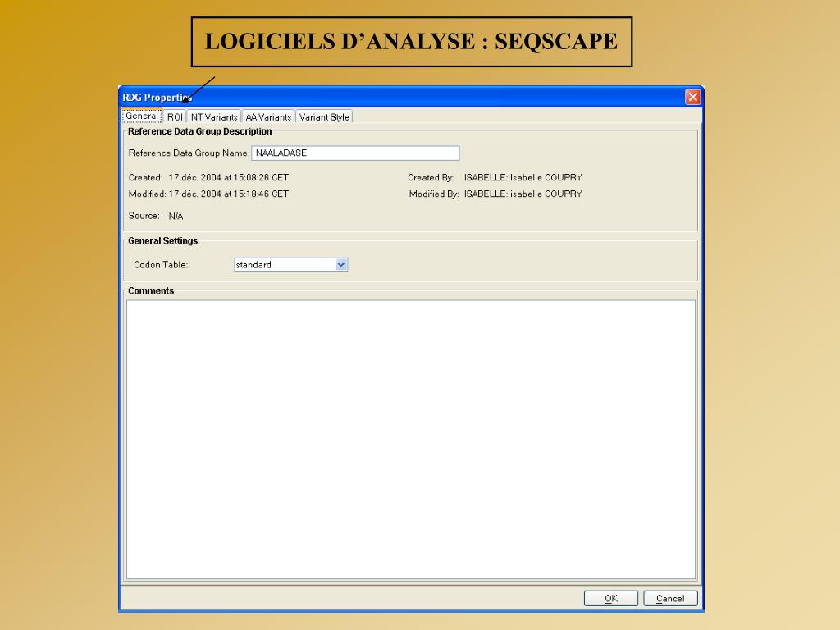Click the Modified By value 'ISABELLE: isabelle COUPRY'

tap(523, 194)
